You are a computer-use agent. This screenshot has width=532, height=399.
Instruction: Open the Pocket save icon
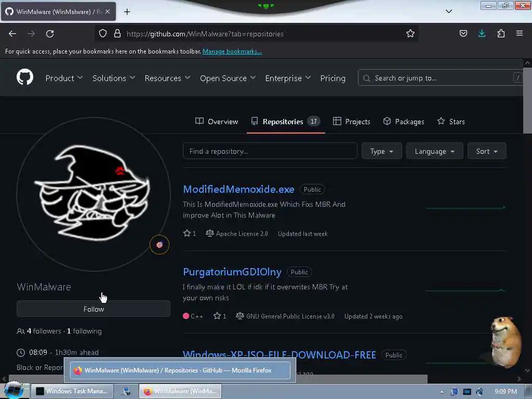pyautogui.click(x=463, y=34)
